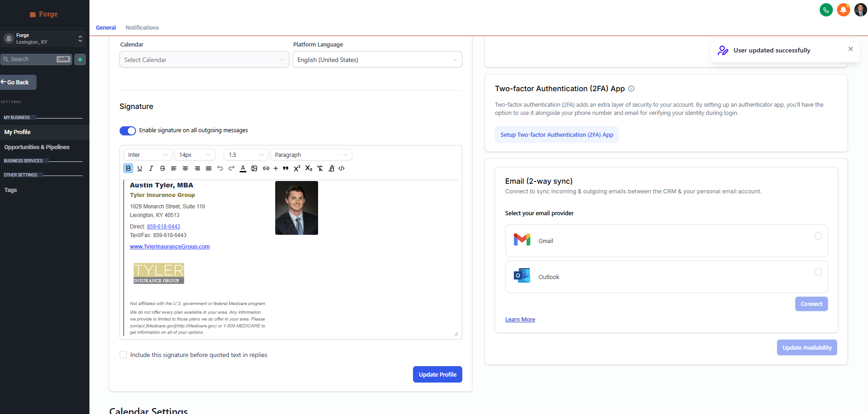Apply superscript formatting
The width and height of the screenshot is (868, 414).
coord(297,168)
